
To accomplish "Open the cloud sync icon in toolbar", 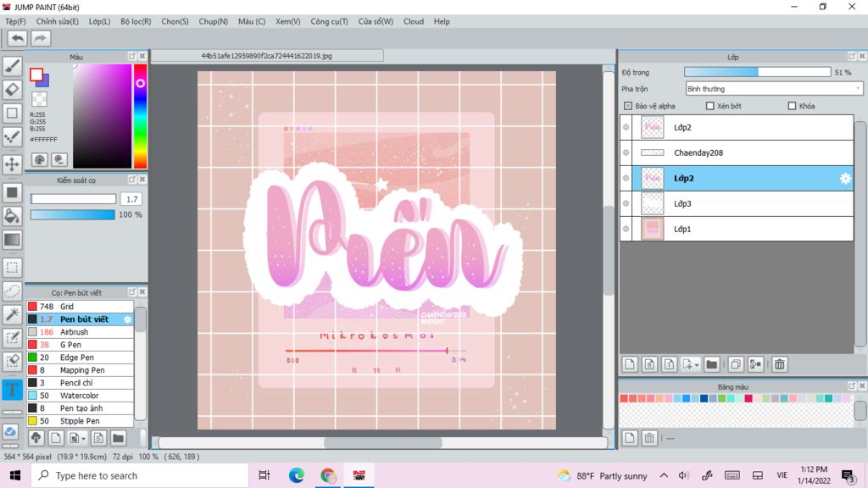I will (10, 431).
